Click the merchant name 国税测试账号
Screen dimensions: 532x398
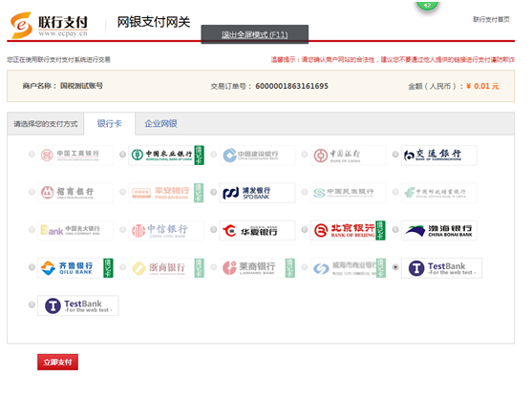(x=81, y=86)
